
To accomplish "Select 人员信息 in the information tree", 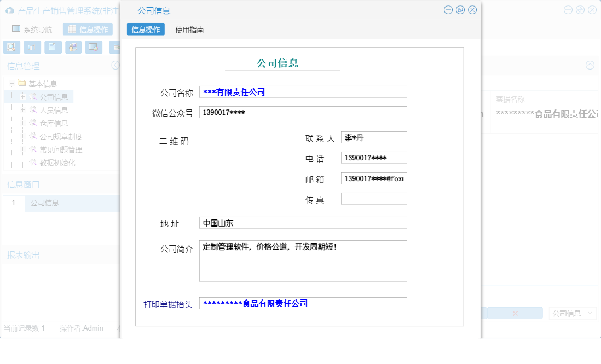I will point(54,109).
